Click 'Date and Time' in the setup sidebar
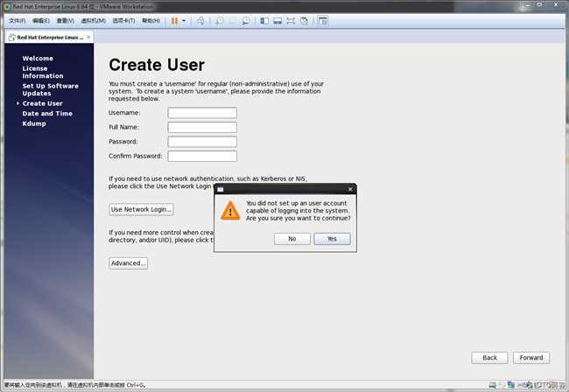The width and height of the screenshot is (569, 392). coord(47,114)
